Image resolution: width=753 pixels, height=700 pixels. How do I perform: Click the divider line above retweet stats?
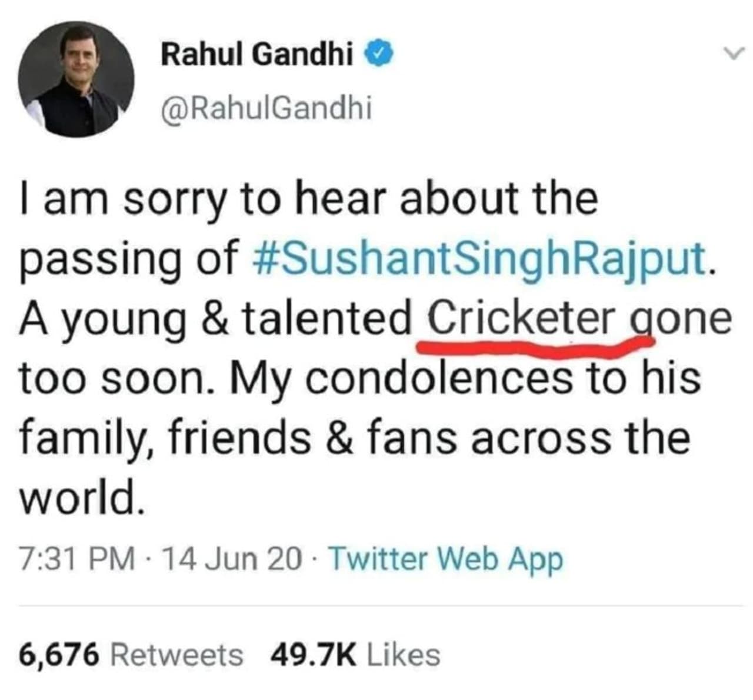(376, 605)
